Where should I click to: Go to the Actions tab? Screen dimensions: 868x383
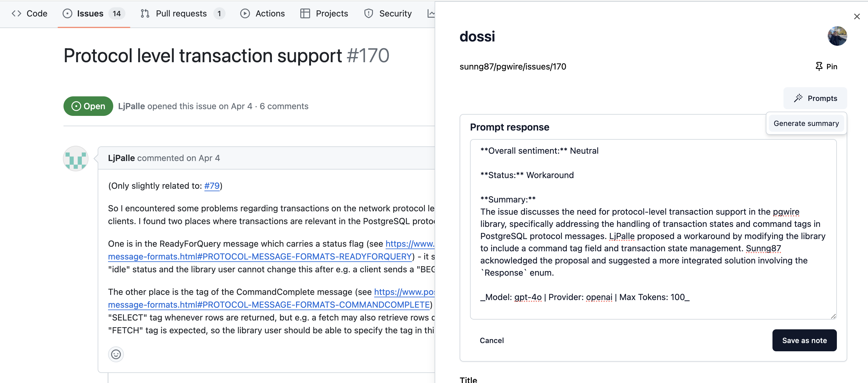[262, 13]
